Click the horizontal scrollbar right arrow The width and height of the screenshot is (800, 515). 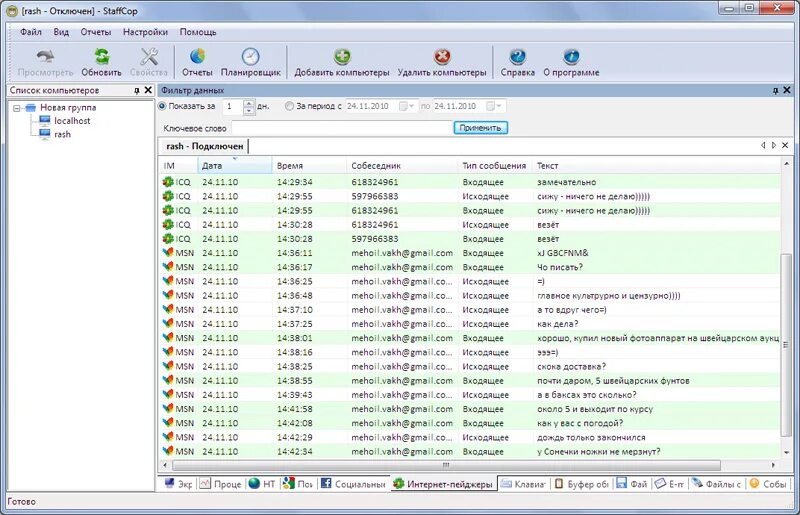tap(773, 465)
